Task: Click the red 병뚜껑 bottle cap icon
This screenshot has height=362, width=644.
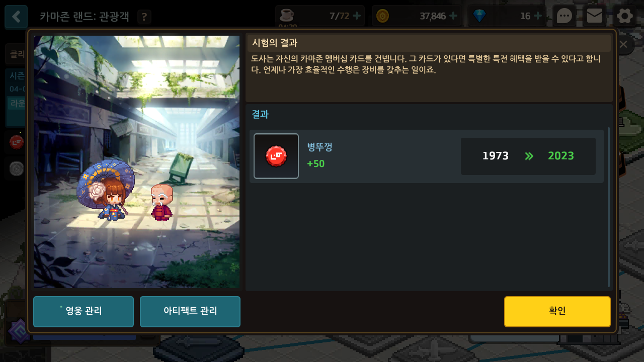Action: click(x=276, y=156)
